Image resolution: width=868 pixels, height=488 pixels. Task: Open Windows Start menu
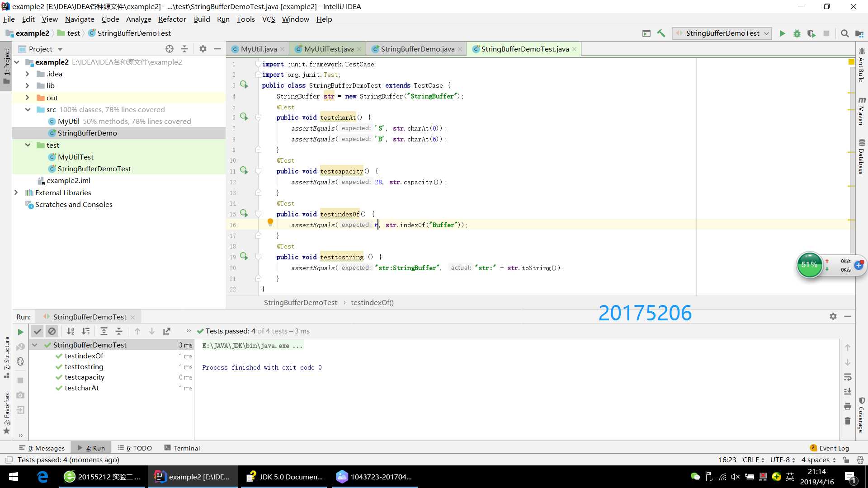[14, 477]
